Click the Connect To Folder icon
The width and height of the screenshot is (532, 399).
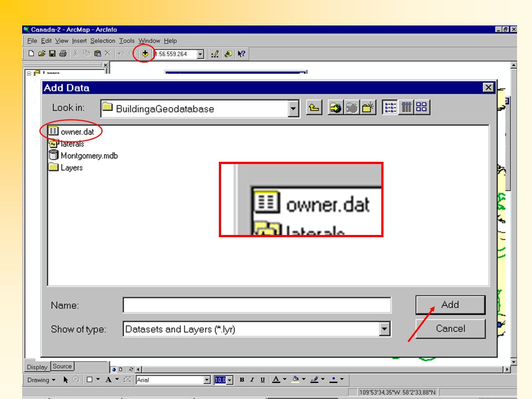tap(336, 108)
